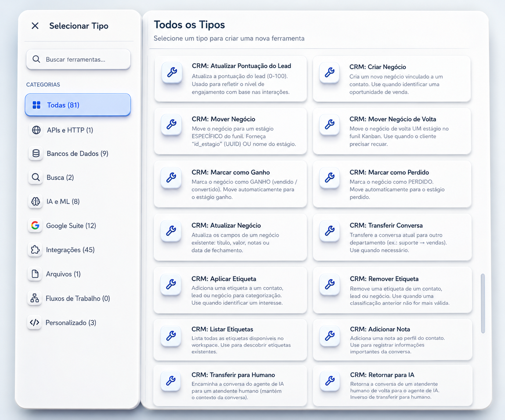The height and width of the screenshot is (420, 505).
Task: Click the wrench icon on CRM: Marcar como Ganho
Action: (x=171, y=178)
